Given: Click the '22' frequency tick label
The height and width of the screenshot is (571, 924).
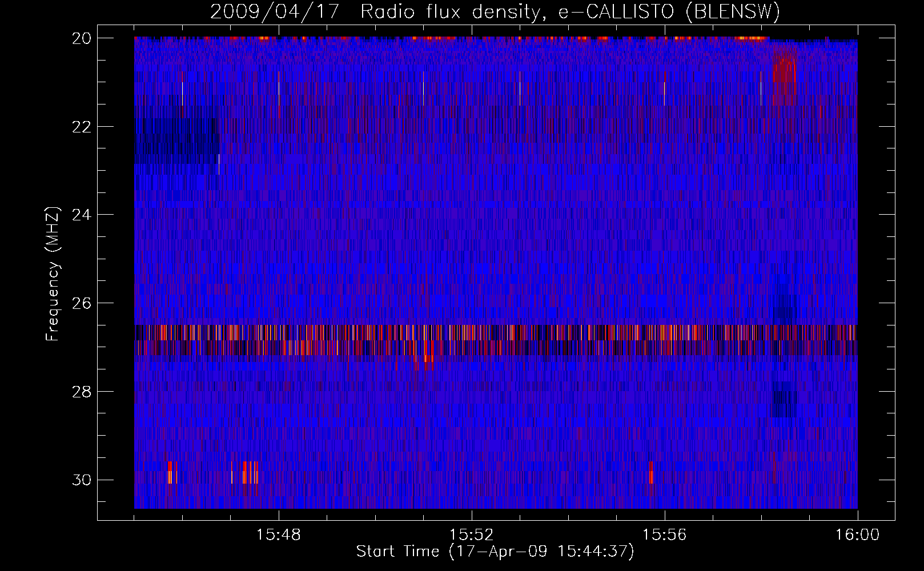Looking at the screenshot, I should [82, 126].
